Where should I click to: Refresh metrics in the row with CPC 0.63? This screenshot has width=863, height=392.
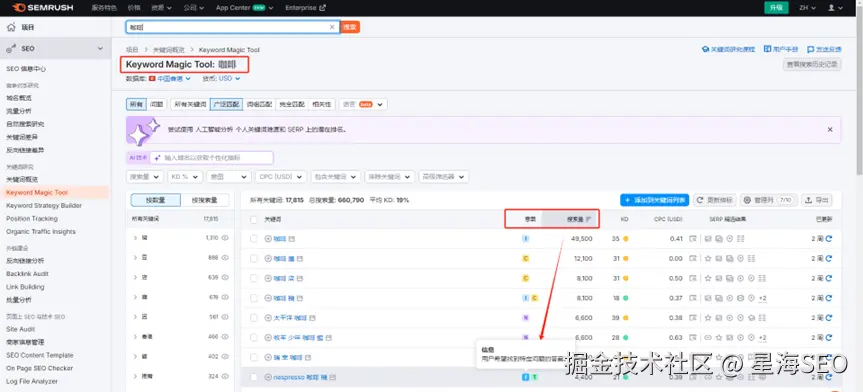(828, 337)
